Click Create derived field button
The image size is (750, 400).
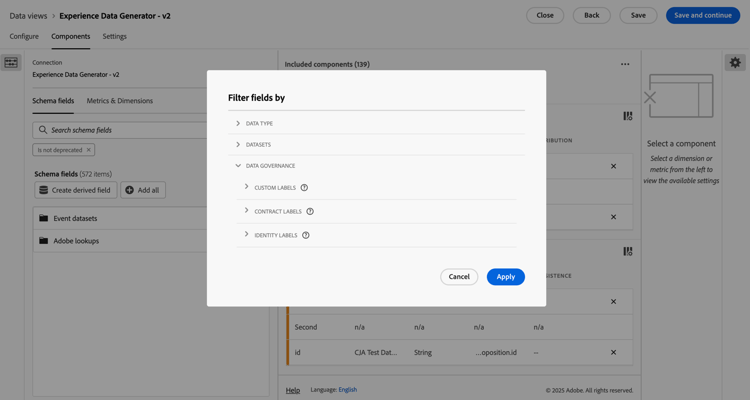[x=76, y=190]
